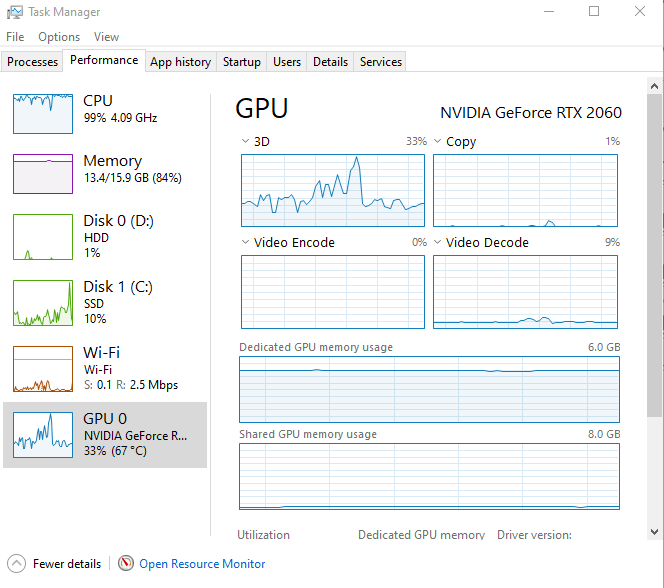Click the 3D engine usage graph

coord(333,190)
